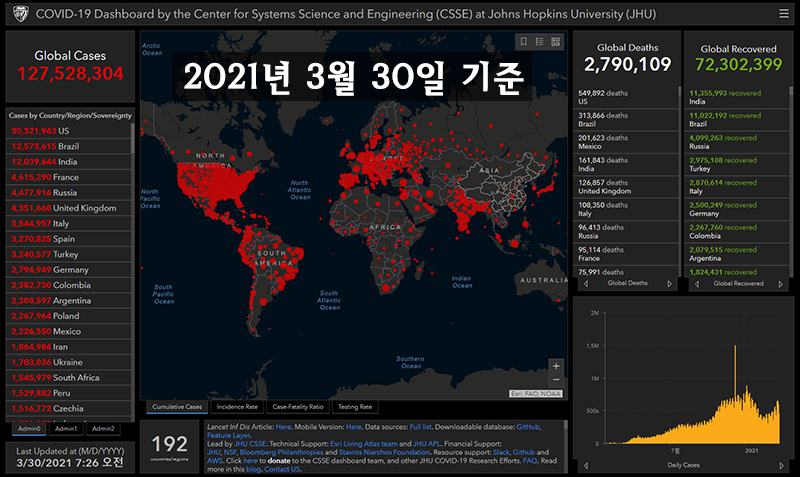
Task: Click the scrollbar of the country cases list
Action: tap(133, 138)
